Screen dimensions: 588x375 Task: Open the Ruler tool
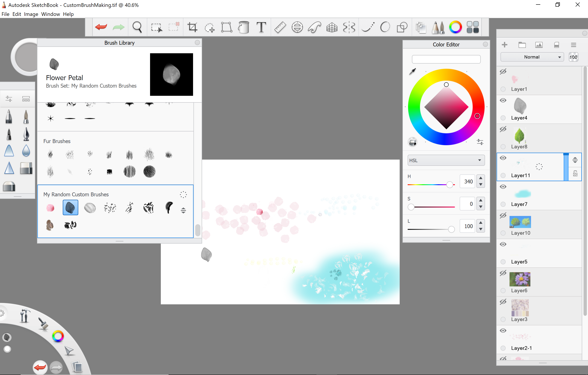(280, 27)
